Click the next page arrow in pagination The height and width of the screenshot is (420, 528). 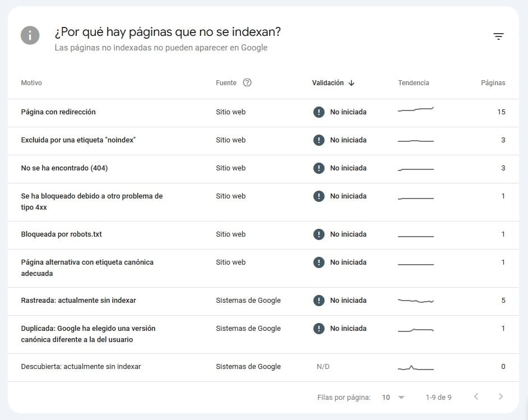point(502,397)
